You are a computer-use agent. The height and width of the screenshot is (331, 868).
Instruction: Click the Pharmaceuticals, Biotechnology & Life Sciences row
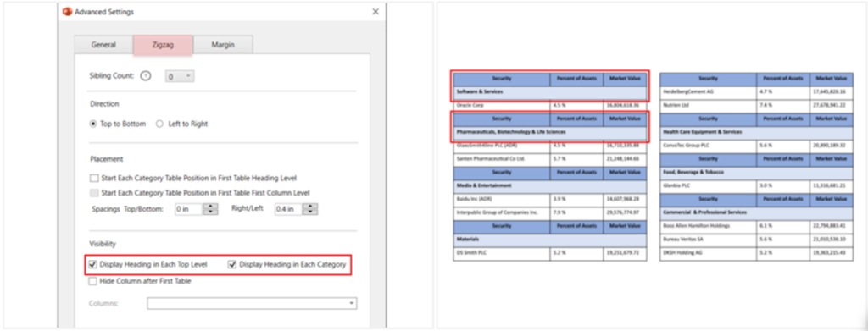pos(549,133)
